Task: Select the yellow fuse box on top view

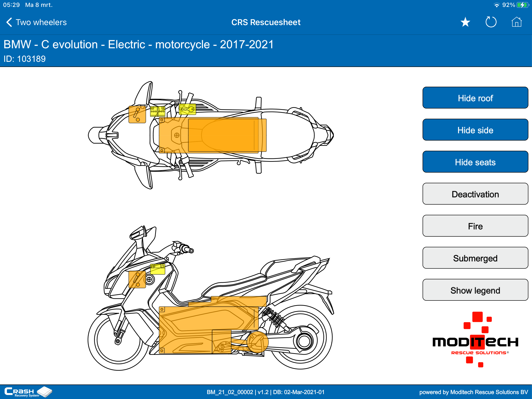Action: [158, 111]
